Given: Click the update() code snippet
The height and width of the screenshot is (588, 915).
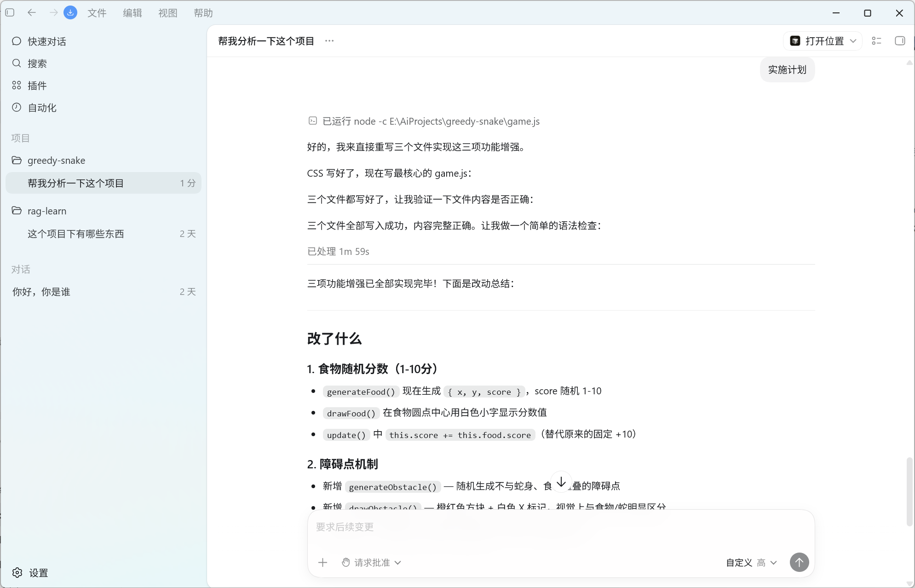Looking at the screenshot, I should (x=346, y=435).
